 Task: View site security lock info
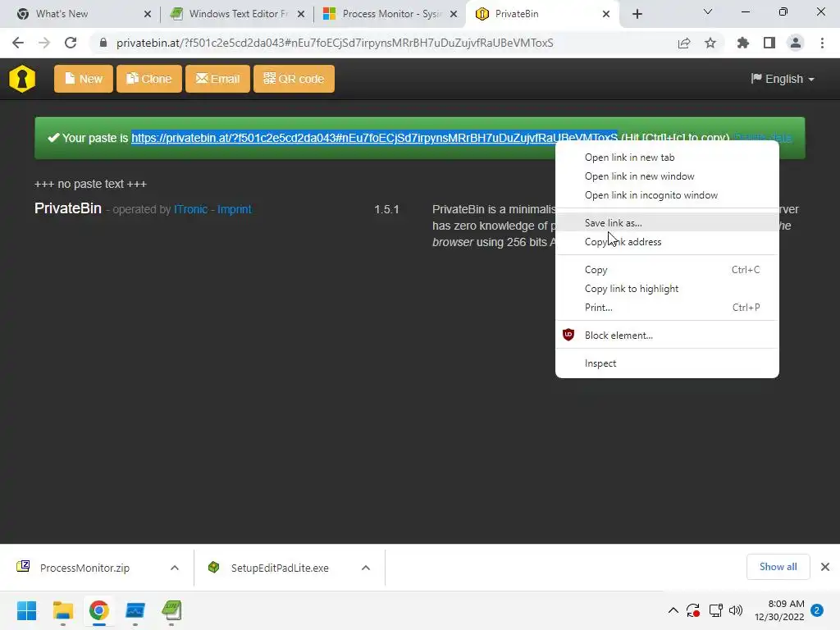point(103,43)
